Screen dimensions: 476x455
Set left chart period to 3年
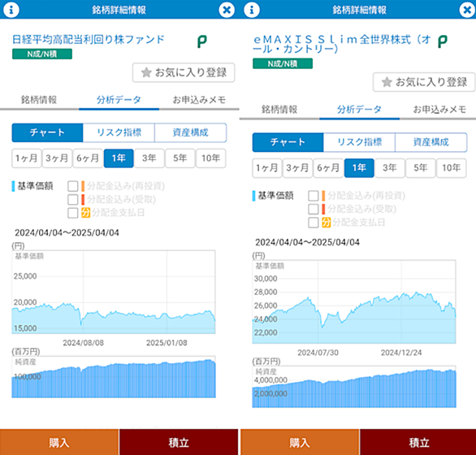149,158
